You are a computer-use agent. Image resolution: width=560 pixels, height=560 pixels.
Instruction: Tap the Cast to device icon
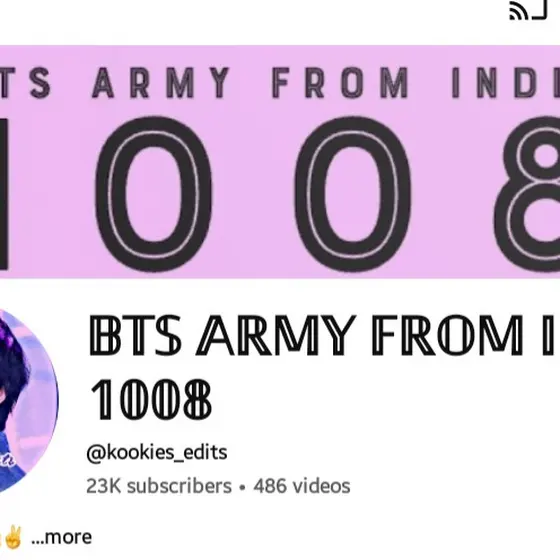point(528,10)
